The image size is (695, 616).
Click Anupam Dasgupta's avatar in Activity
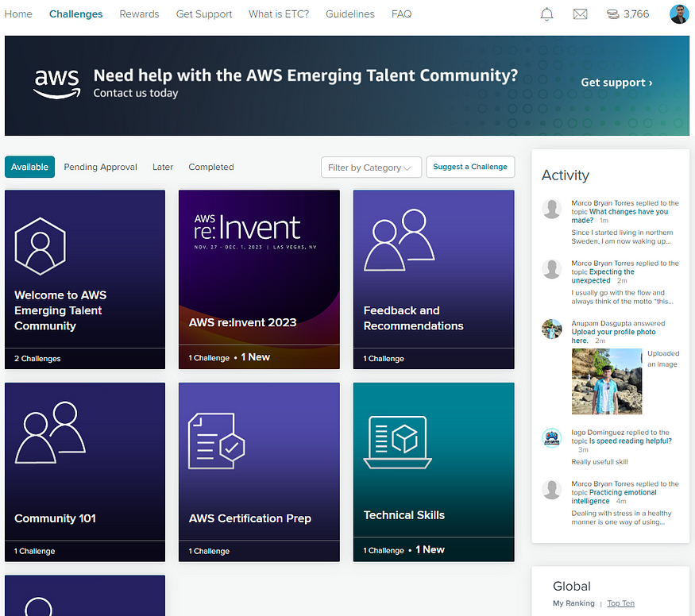(x=552, y=329)
